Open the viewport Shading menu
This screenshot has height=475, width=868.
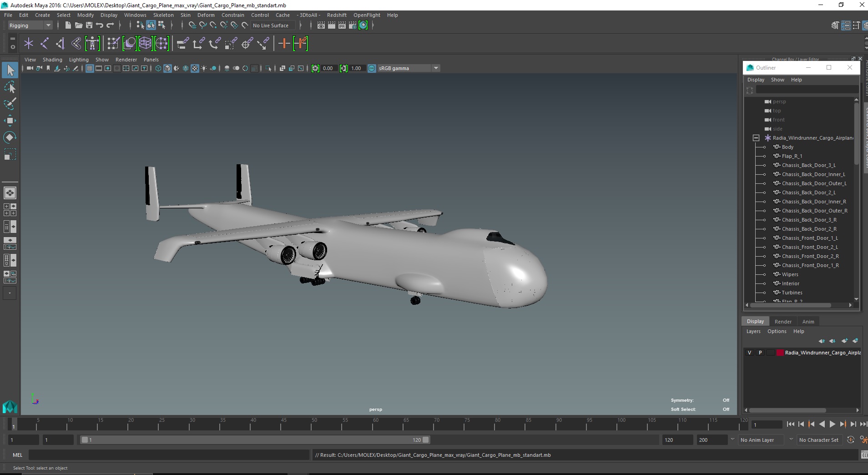tap(52, 60)
